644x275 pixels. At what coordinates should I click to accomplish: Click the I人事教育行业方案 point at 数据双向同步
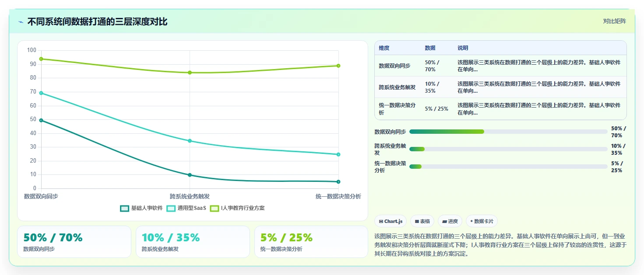pyautogui.click(x=41, y=59)
